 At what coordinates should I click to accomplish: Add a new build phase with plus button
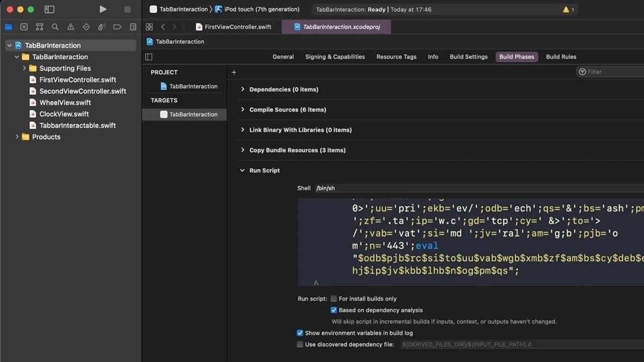click(x=233, y=72)
